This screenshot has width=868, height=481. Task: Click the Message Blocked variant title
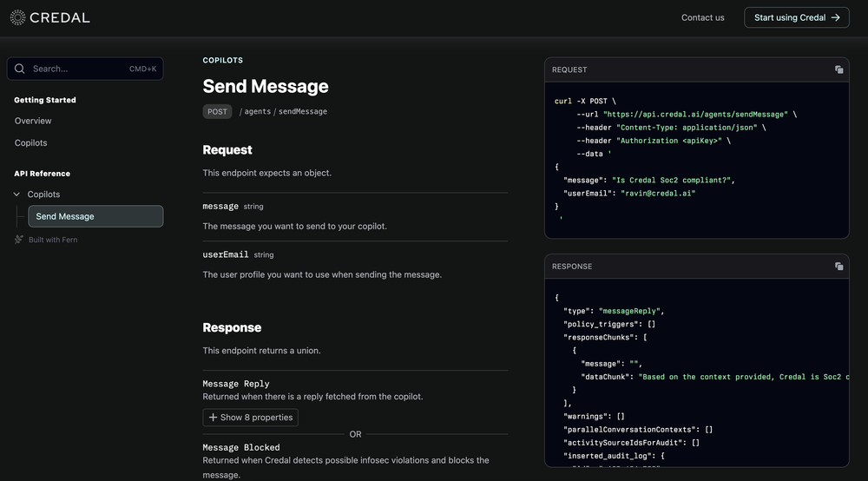241,447
